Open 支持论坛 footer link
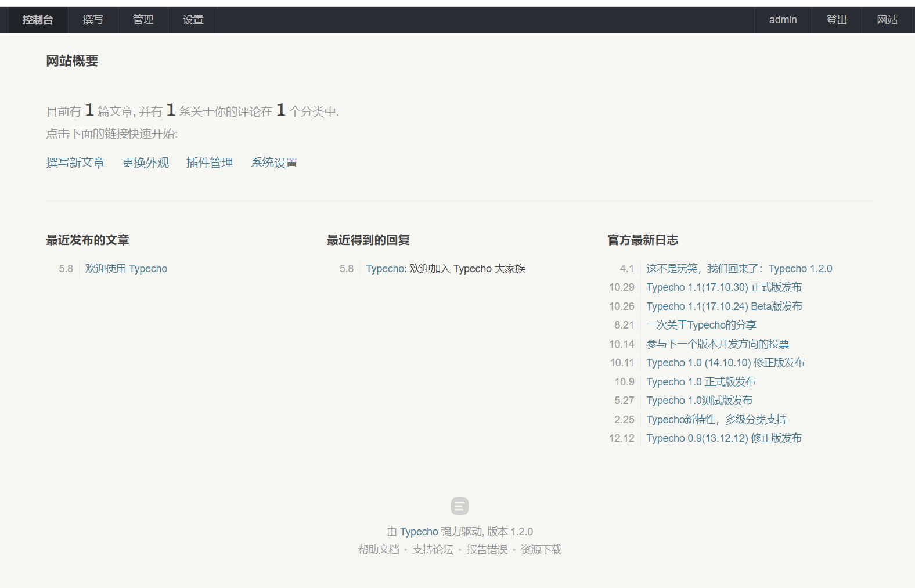Viewport: 915px width, 588px height. pos(433,550)
